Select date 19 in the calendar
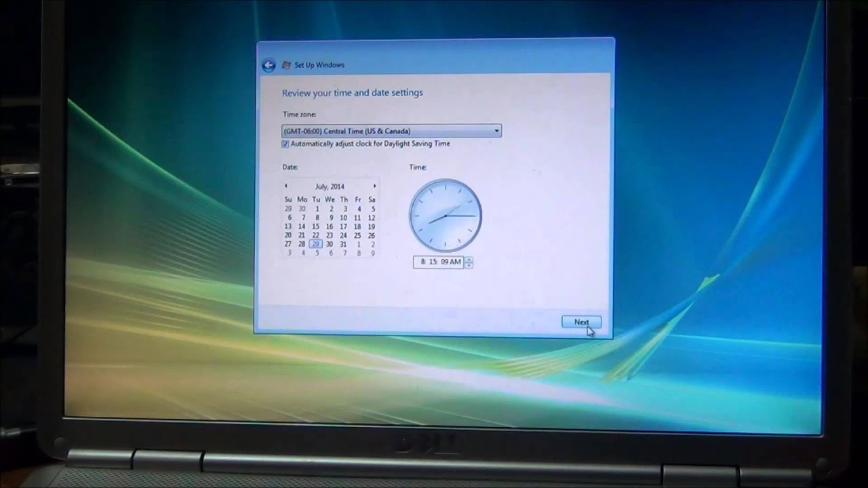 coord(372,226)
